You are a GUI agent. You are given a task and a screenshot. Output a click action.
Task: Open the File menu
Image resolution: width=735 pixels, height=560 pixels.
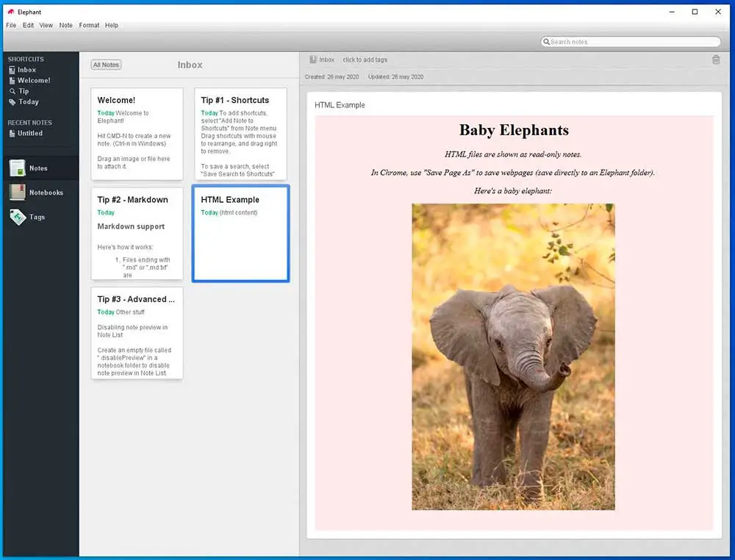pos(11,25)
